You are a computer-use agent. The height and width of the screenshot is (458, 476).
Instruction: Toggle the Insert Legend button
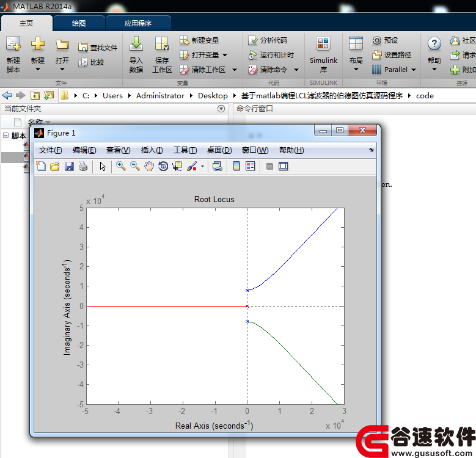pos(251,166)
